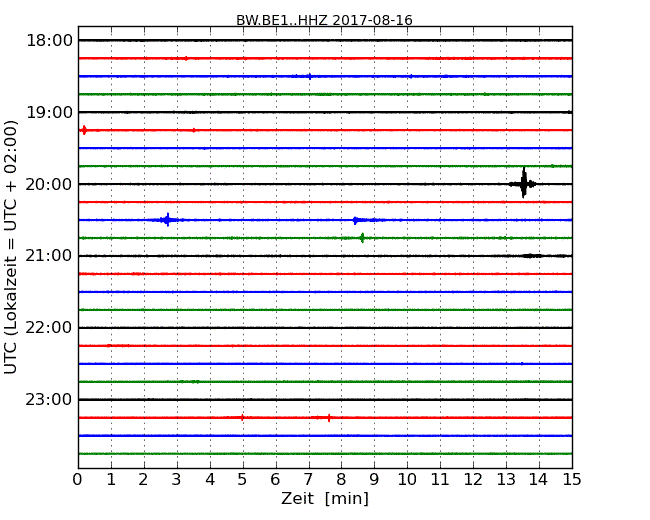Click x-axis tick label 15
The image size is (650, 520).
pyautogui.click(x=572, y=480)
